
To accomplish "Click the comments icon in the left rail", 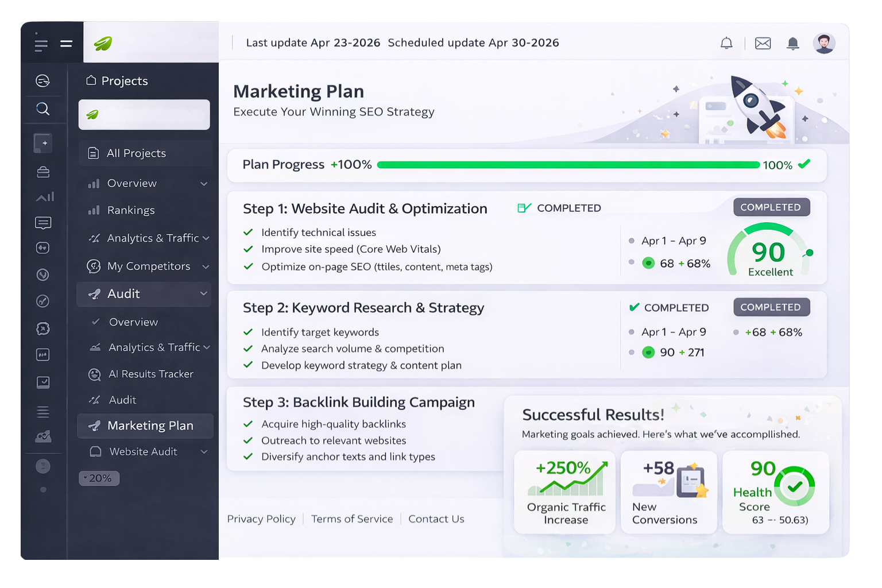I will click(43, 223).
